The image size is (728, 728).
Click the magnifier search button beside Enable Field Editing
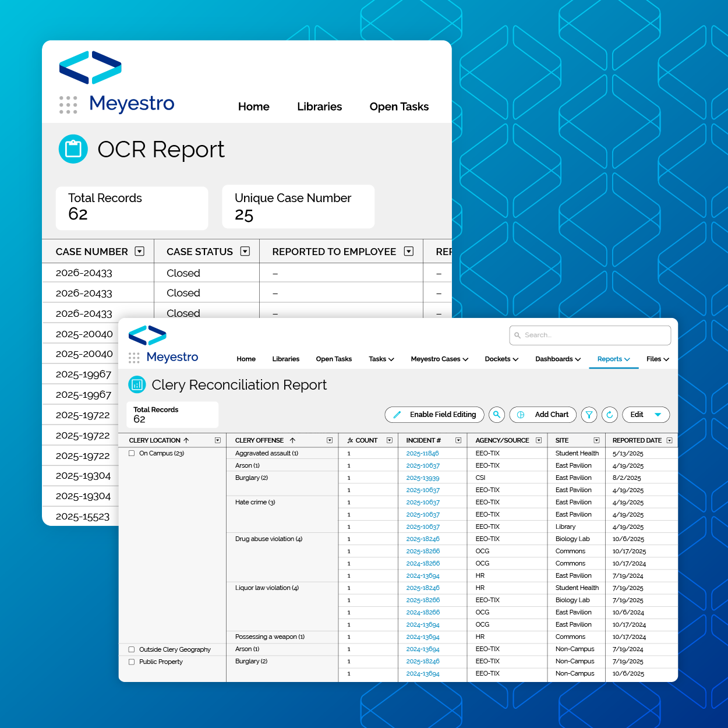497,415
